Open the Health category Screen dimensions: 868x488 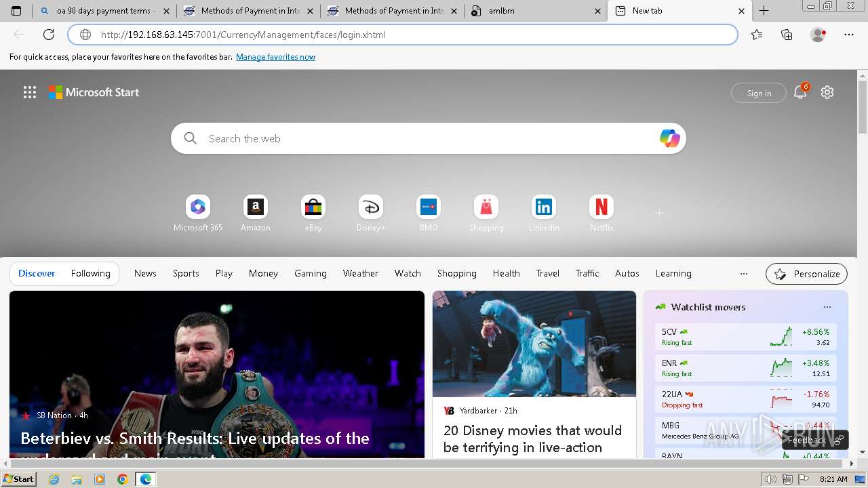pos(506,274)
